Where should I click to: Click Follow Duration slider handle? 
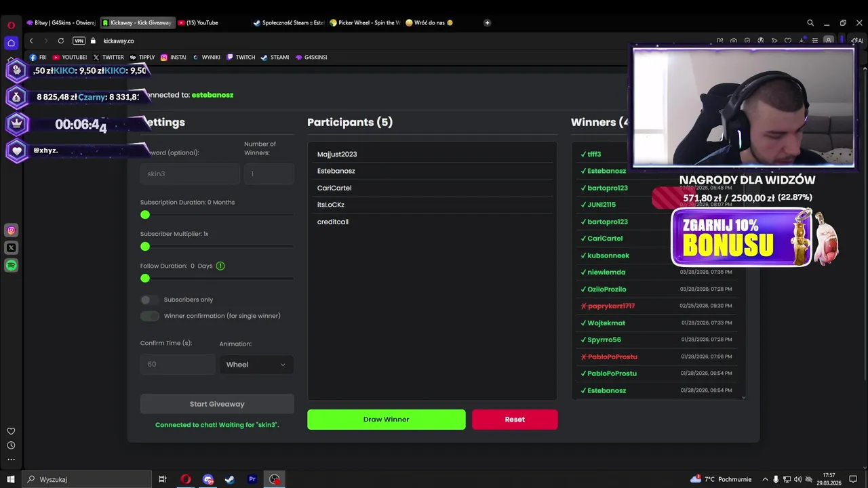[x=145, y=279]
